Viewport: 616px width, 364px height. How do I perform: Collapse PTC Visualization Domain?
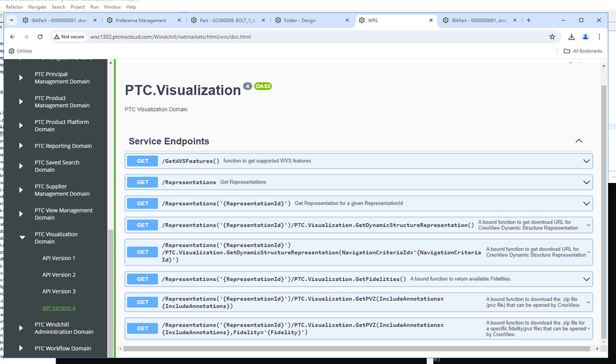(22, 237)
